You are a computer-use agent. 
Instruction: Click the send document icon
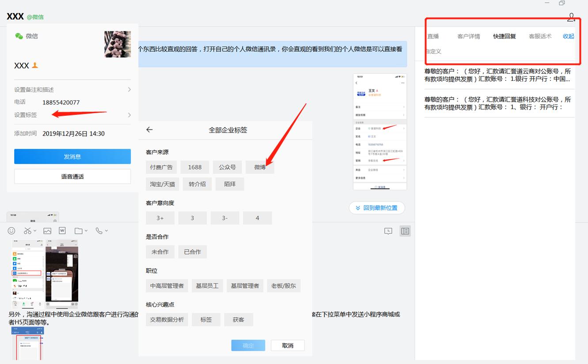click(x=62, y=230)
